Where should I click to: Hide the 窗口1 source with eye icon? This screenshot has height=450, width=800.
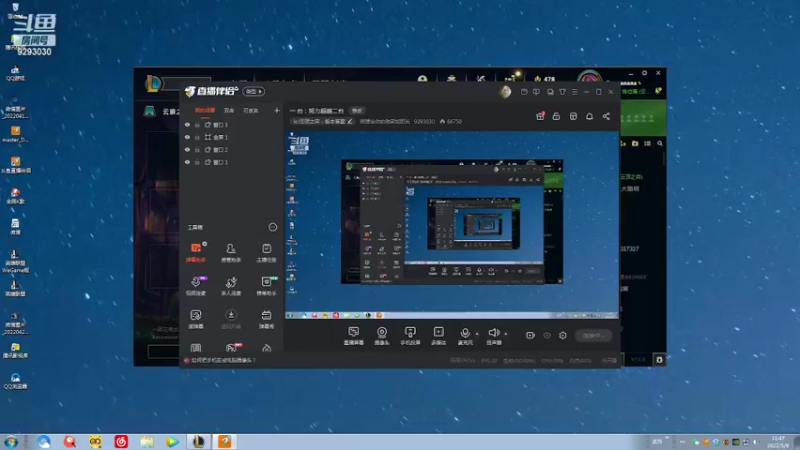[x=187, y=162]
